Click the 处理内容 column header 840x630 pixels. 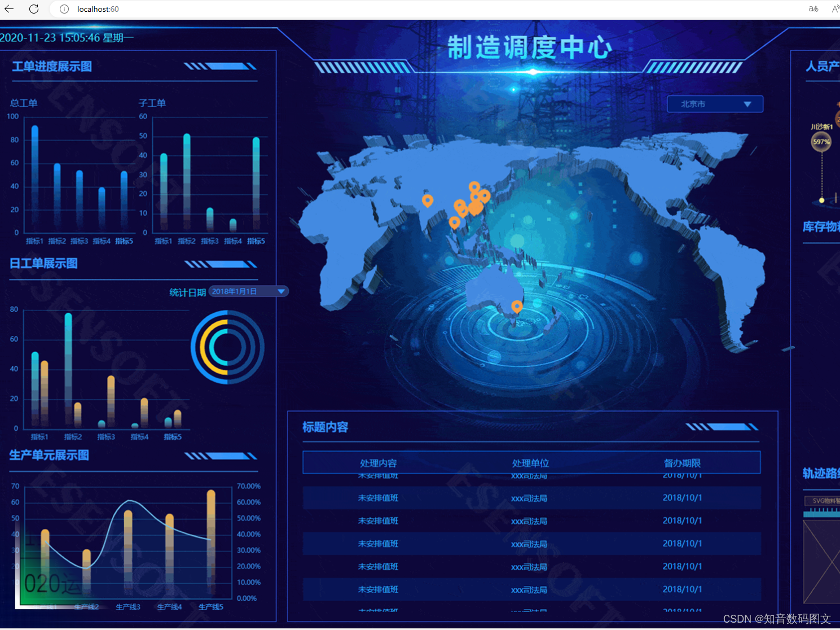(x=379, y=463)
